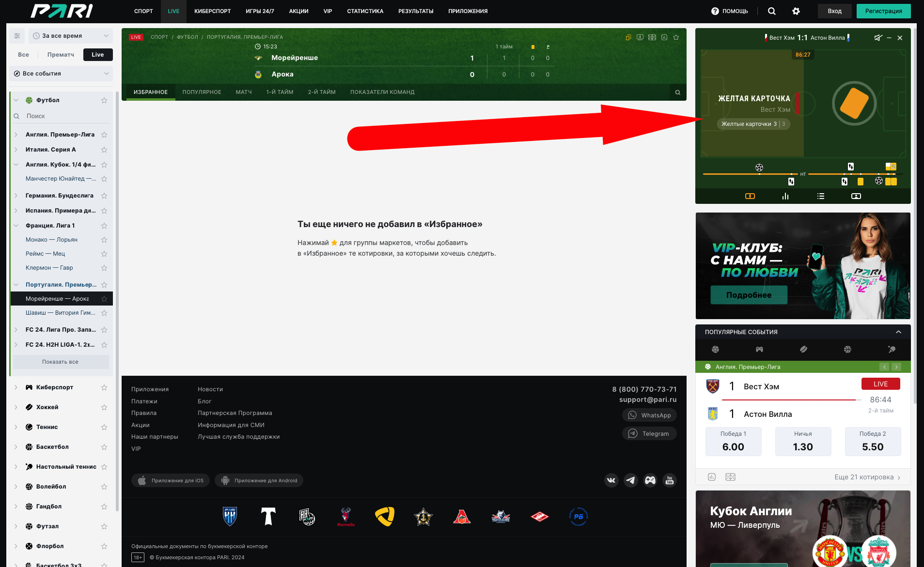This screenshot has height=567, width=924.
Task: Show the event list in match widget
Action: [x=821, y=196]
